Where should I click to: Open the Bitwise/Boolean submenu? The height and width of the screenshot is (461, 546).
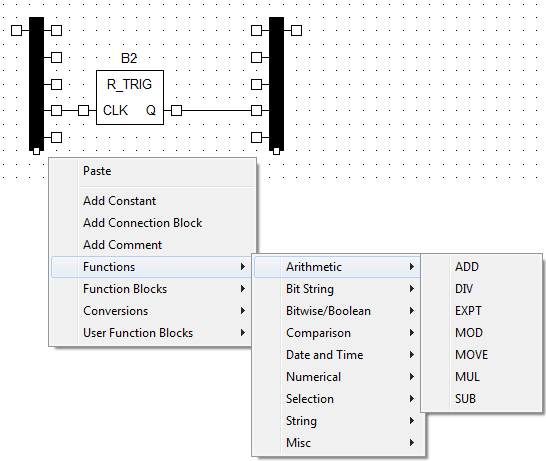(337, 311)
